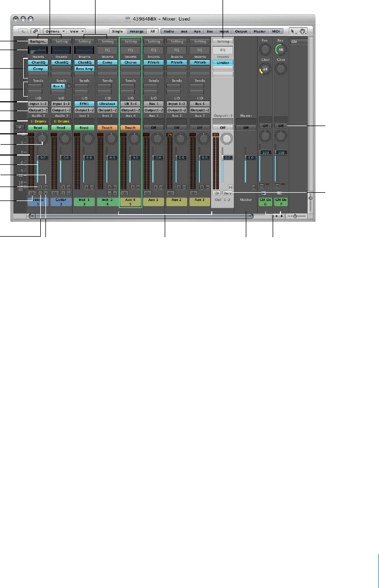Select the Pointer tool
Image resolution: width=379 pixels, height=588 pixels.
[x=293, y=32]
